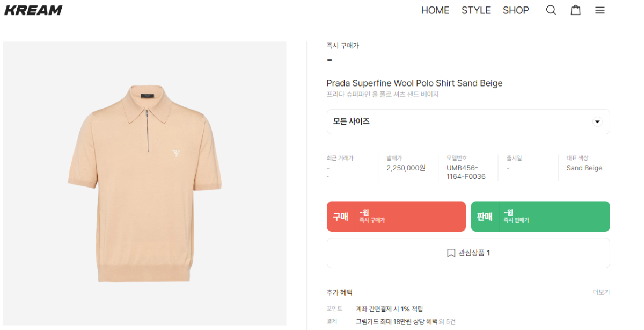This screenshot has height=330, width=644.
Task: Open the STYLE menu item
Action: click(476, 10)
